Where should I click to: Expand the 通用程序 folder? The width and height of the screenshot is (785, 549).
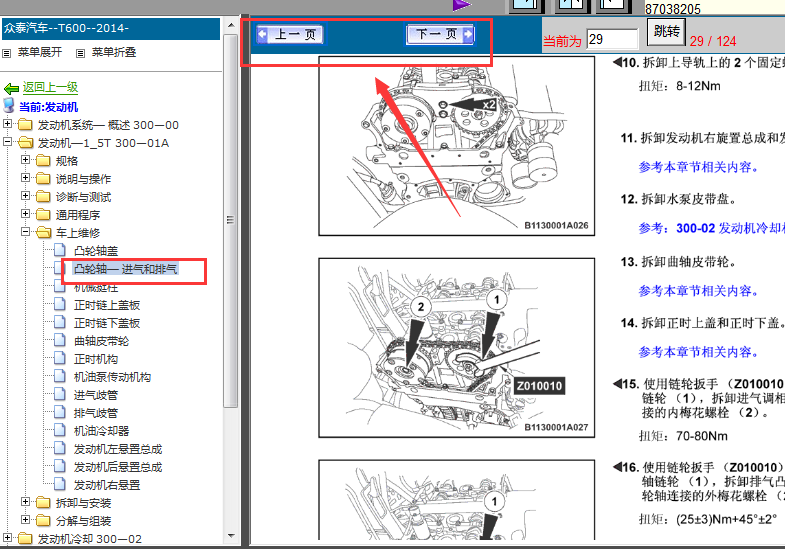(x=25, y=214)
